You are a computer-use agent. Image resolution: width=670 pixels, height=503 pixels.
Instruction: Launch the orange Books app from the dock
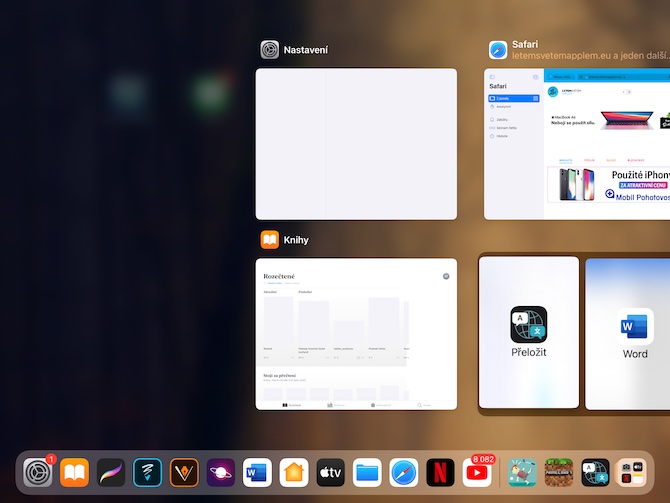pos(74,473)
